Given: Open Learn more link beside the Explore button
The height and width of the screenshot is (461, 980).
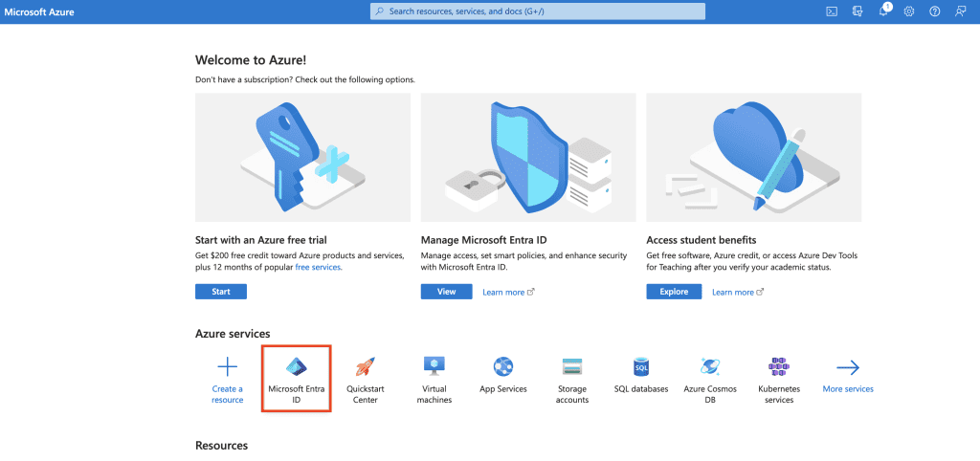Looking at the screenshot, I should (738, 293).
